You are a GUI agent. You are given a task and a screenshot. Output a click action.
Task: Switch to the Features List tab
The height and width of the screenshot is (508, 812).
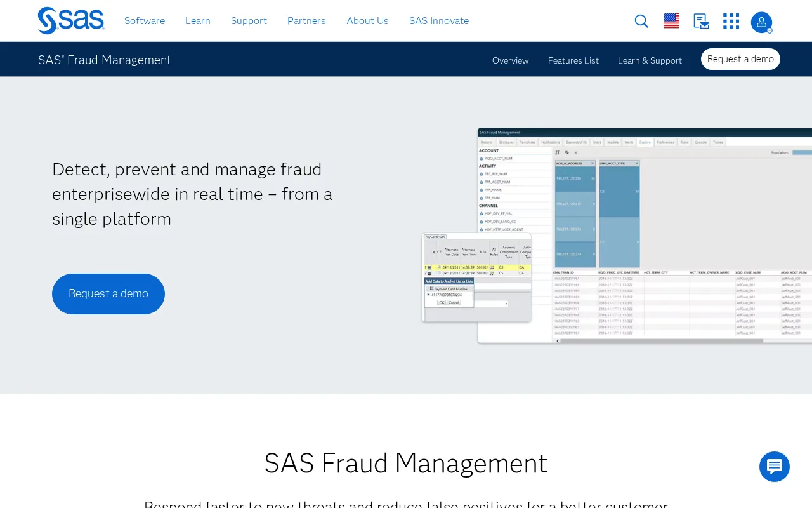[x=573, y=60]
